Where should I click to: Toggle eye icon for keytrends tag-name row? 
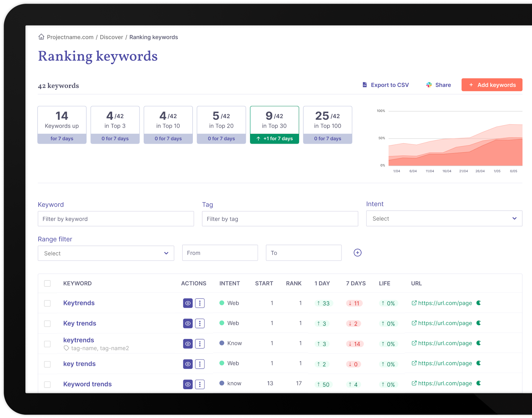[188, 344]
